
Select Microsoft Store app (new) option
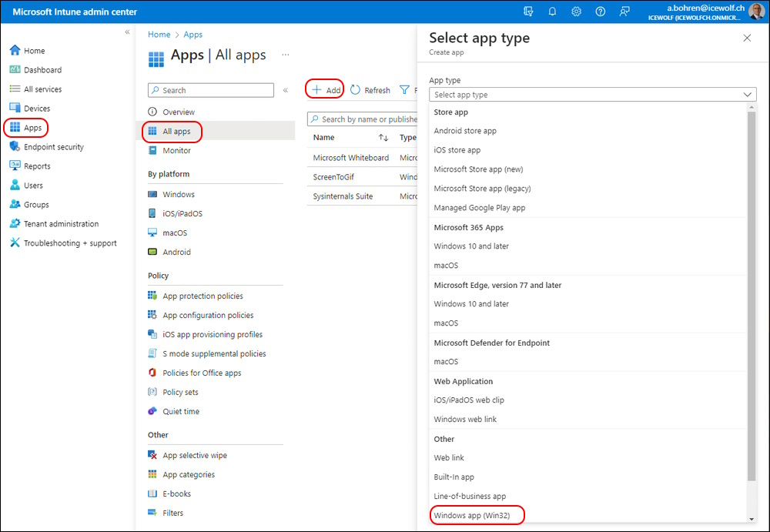[x=478, y=169]
